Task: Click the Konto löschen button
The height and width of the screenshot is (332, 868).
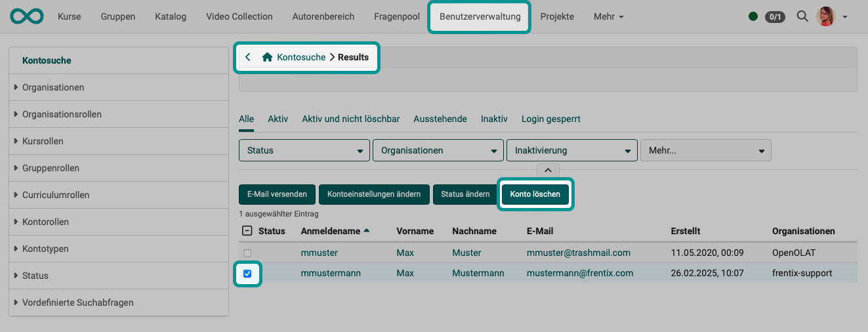Action: coord(535,194)
